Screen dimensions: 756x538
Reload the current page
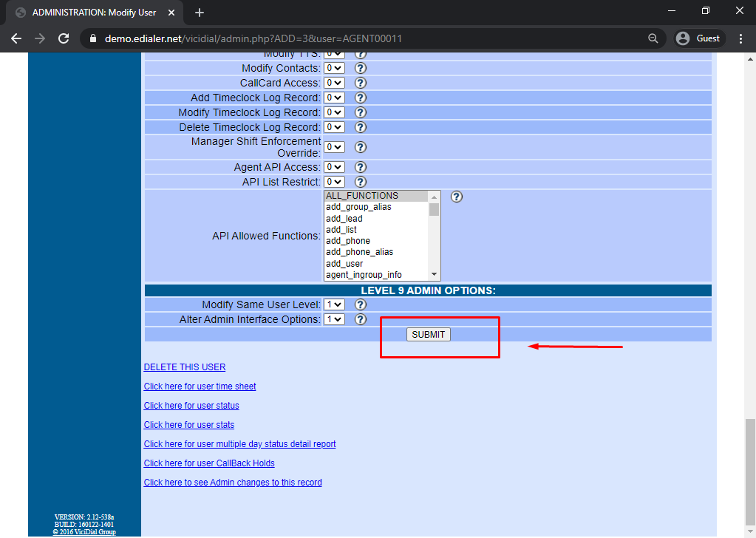coord(64,38)
